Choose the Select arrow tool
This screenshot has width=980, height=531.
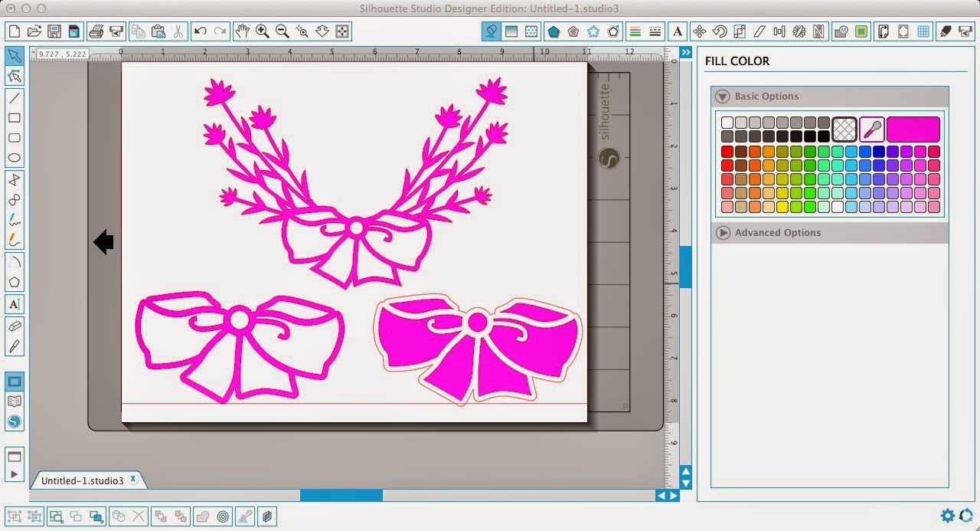(14, 56)
